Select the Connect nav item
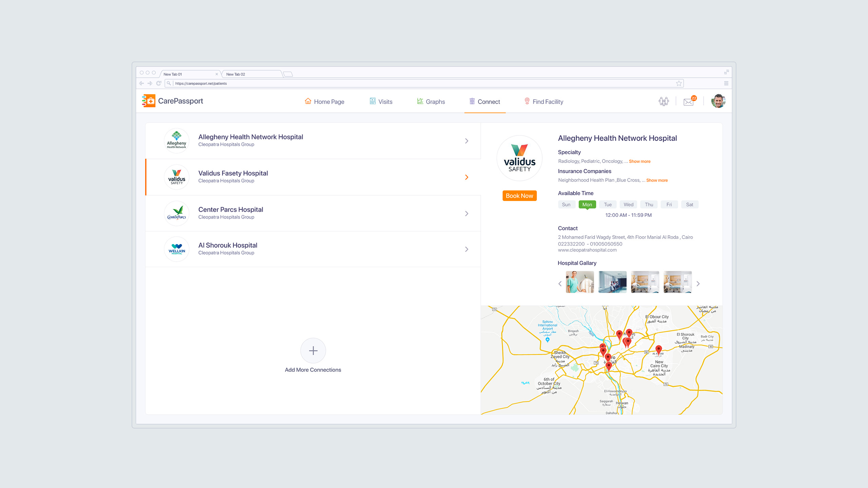 [x=485, y=102]
